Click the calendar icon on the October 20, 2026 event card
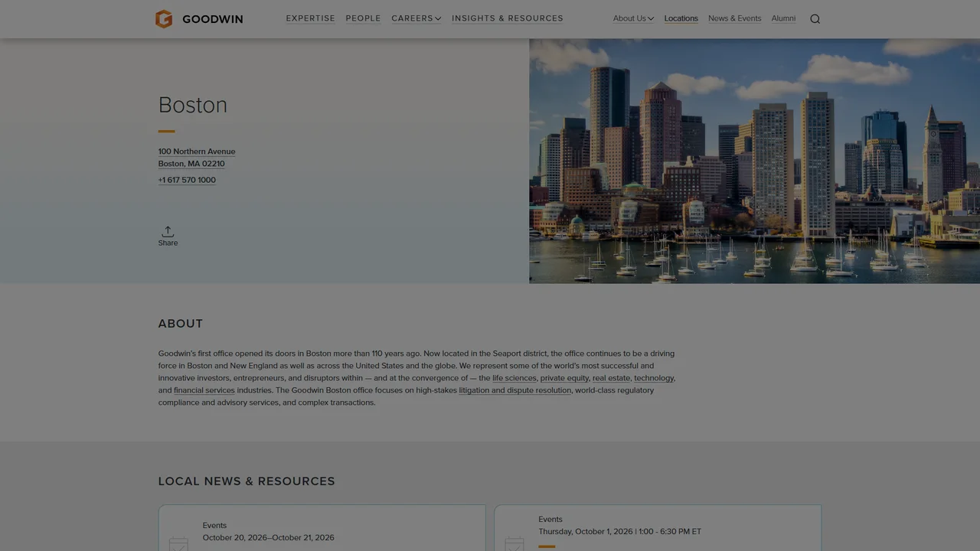This screenshot has height=551, width=980. [178, 544]
